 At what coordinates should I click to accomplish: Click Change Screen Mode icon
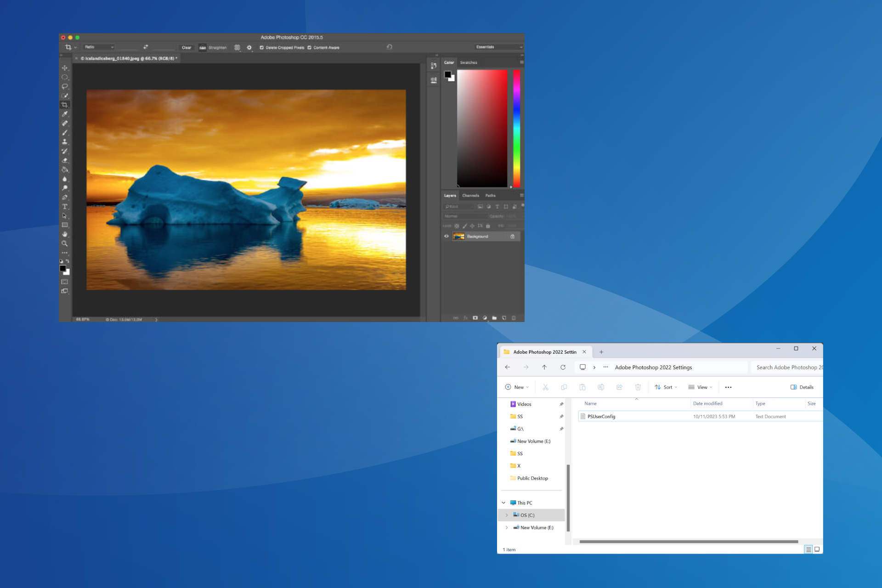(x=65, y=291)
